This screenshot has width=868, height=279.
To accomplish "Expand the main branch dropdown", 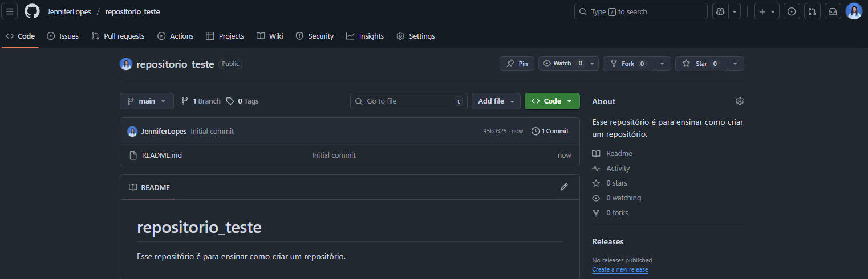I will [147, 101].
